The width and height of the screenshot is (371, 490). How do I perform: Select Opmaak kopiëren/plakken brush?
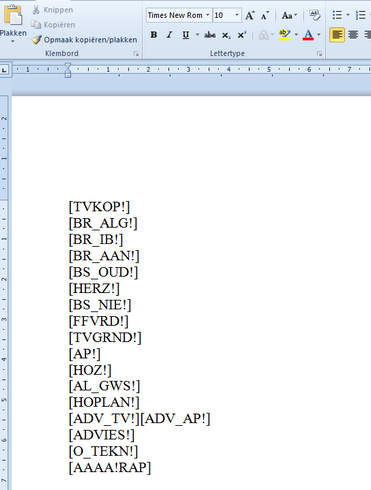coord(36,40)
